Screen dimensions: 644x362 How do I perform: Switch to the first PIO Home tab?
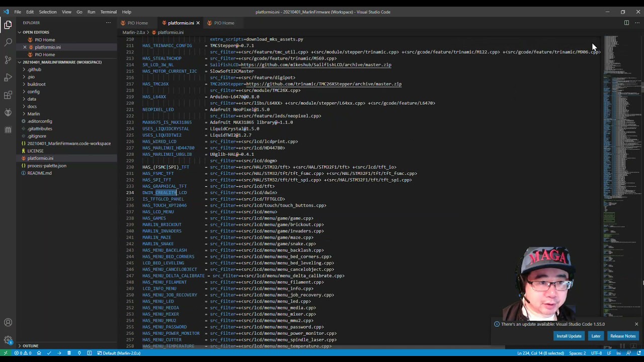[x=137, y=23]
